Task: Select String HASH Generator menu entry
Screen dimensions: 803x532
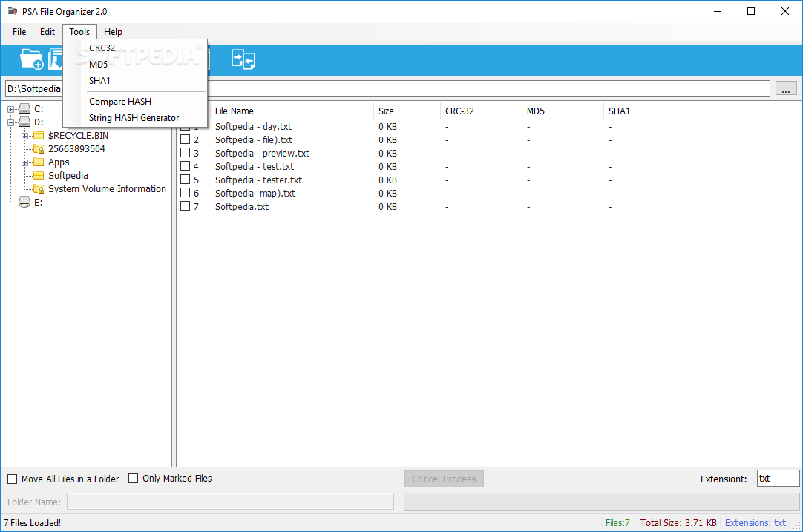Action: (x=135, y=118)
